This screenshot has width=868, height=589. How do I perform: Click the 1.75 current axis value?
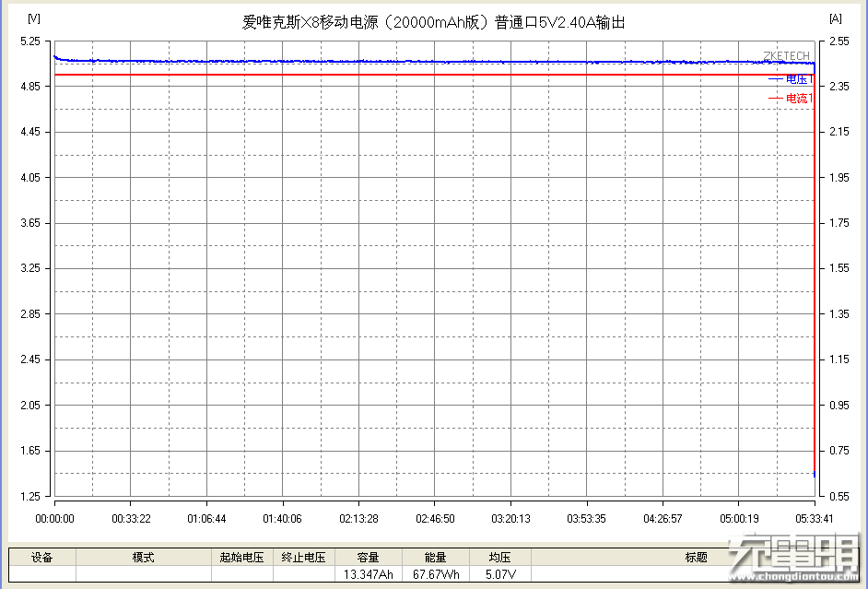tap(839, 223)
